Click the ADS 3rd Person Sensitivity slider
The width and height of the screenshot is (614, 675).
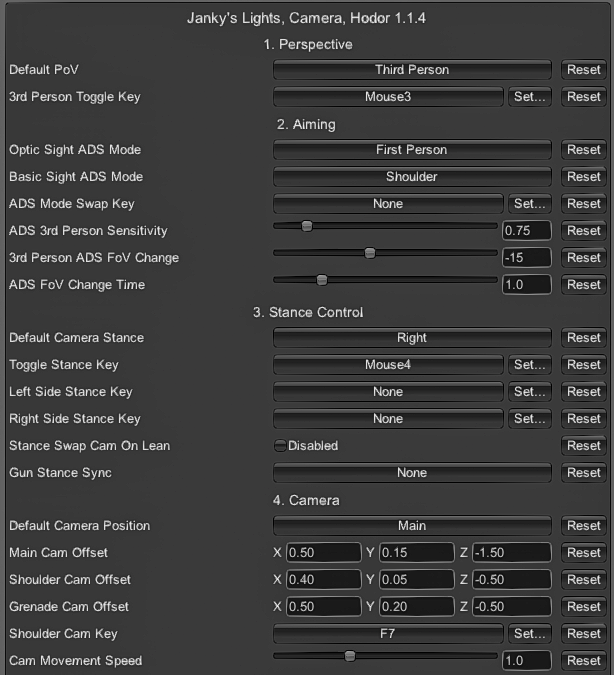click(385, 226)
